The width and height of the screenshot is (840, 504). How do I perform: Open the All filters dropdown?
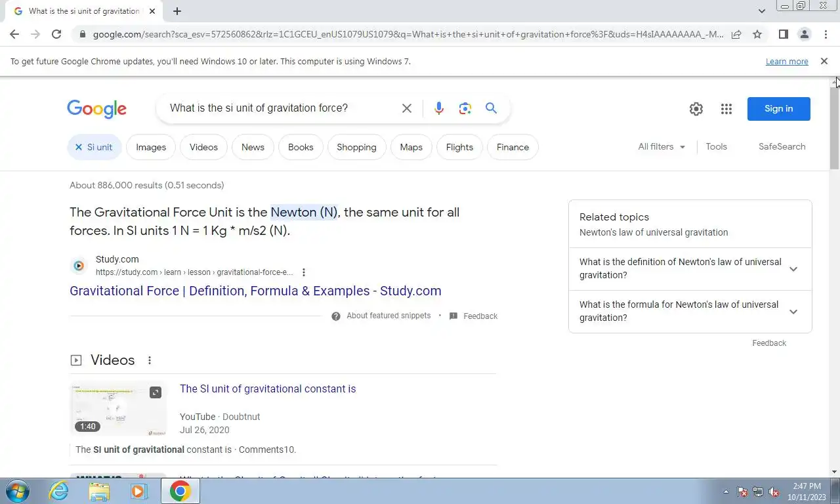tap(661, 147)
